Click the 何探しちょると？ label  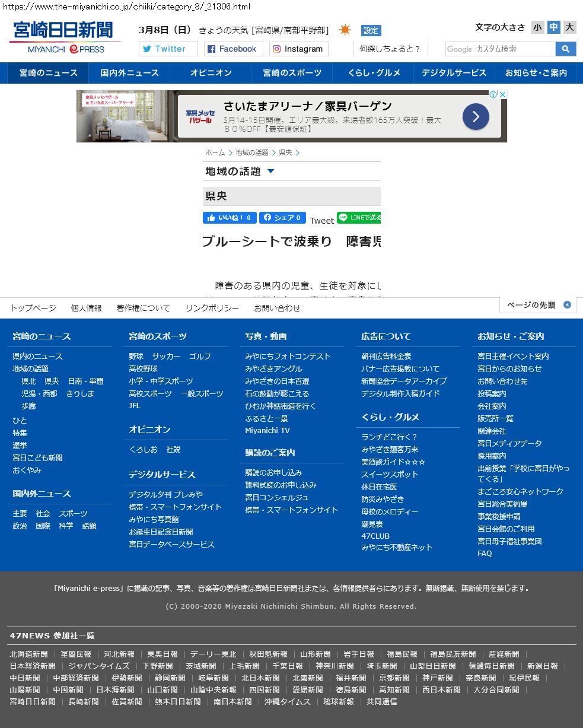point(390,49)
